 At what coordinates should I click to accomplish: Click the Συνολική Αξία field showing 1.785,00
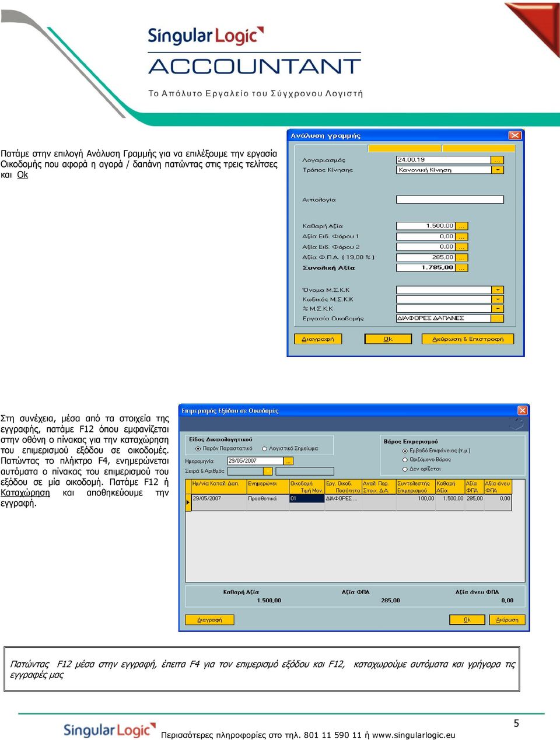point(426,268)
